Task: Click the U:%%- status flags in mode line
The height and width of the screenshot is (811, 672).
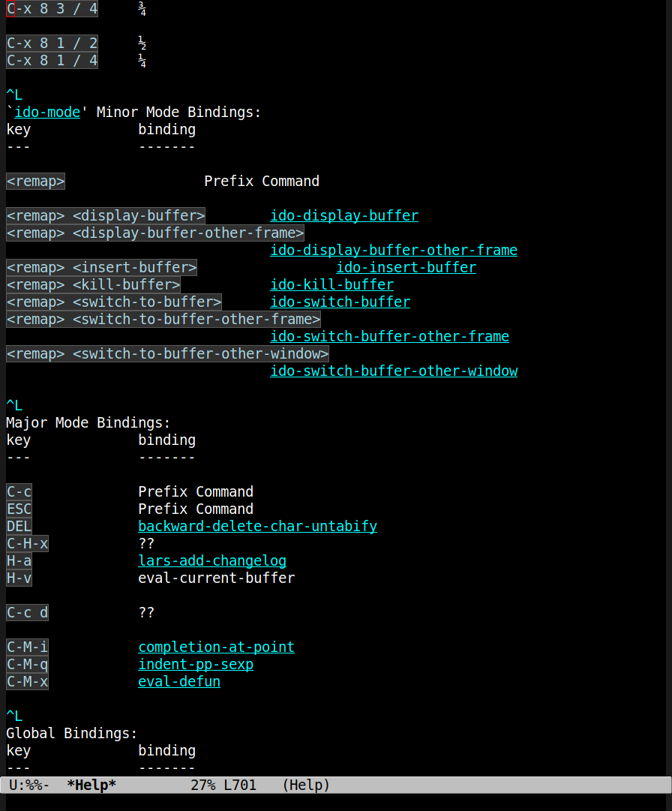Action: click(x=29, y=785)
